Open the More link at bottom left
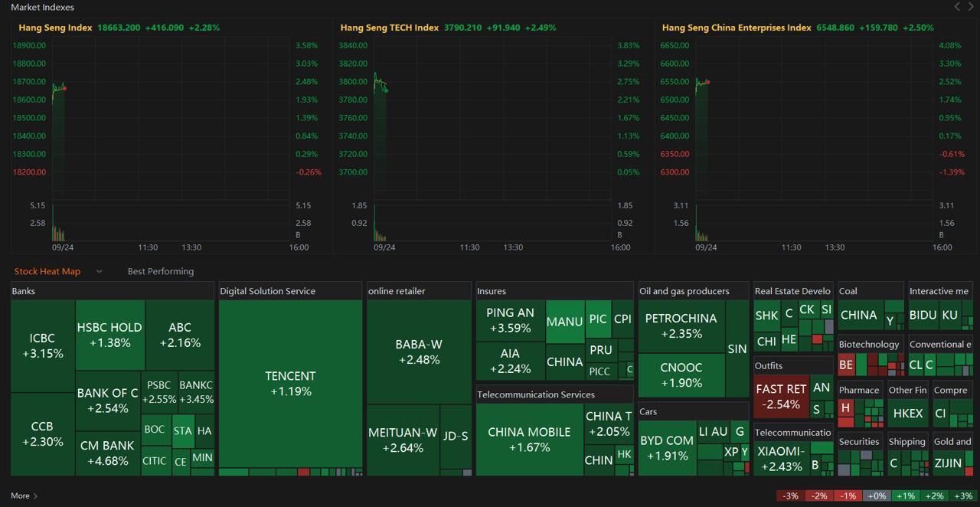The height and width of the screenshot is (507, 980). (24, 496)
